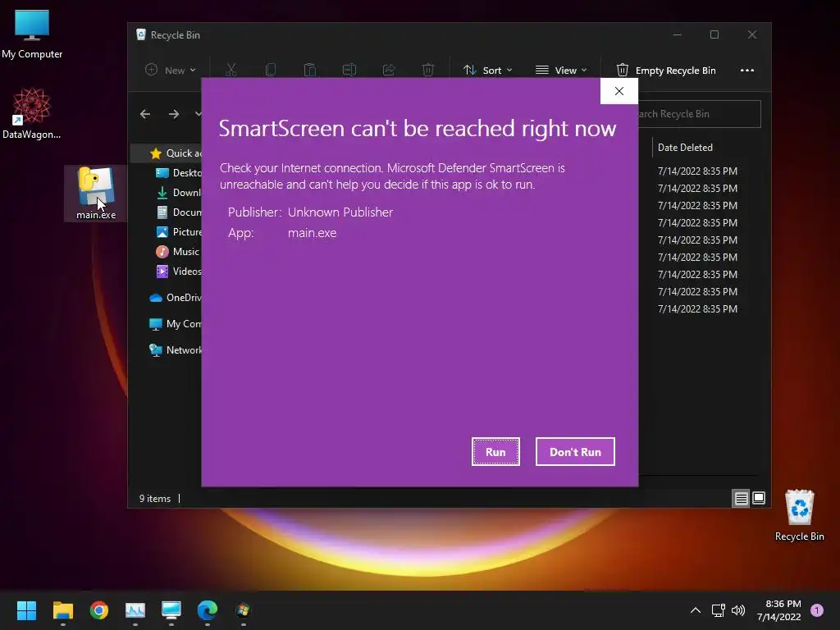Click the Date Deleted column header
Viewport: 840px width, 630px height.
(x=685, y=148)
